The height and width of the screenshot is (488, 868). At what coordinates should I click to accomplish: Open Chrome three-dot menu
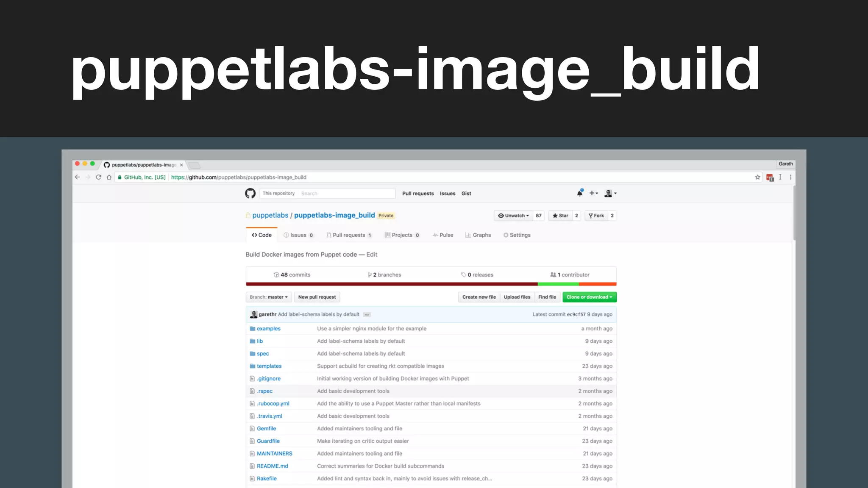click(790, 177)
